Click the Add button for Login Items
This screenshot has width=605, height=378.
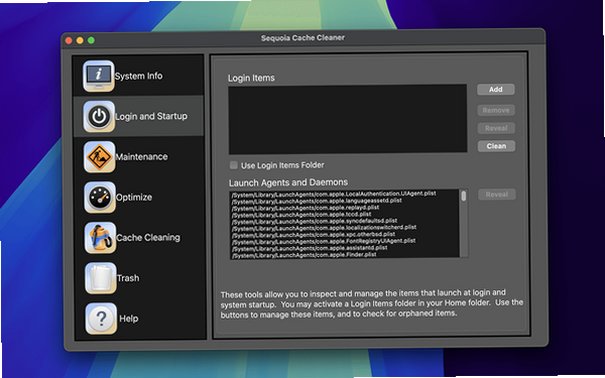pyautogui.click(x=496, y=89)
